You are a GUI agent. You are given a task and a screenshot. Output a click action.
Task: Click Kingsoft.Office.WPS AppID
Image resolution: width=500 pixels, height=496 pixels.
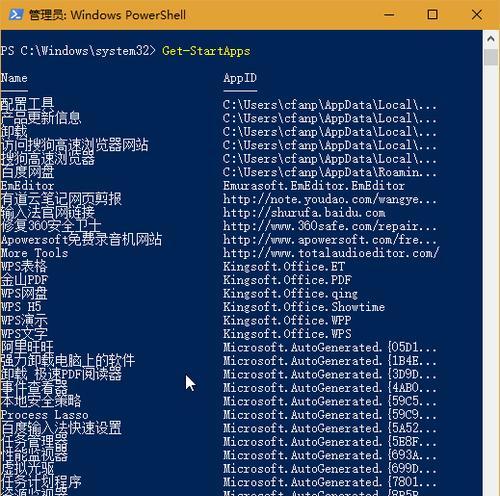[287, 334]
